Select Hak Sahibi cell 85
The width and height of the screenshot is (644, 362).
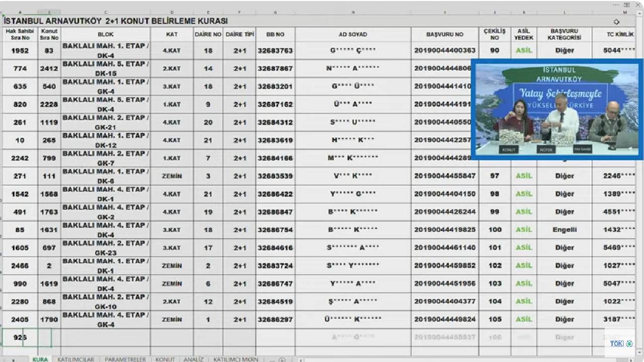(x=20, y=230)
